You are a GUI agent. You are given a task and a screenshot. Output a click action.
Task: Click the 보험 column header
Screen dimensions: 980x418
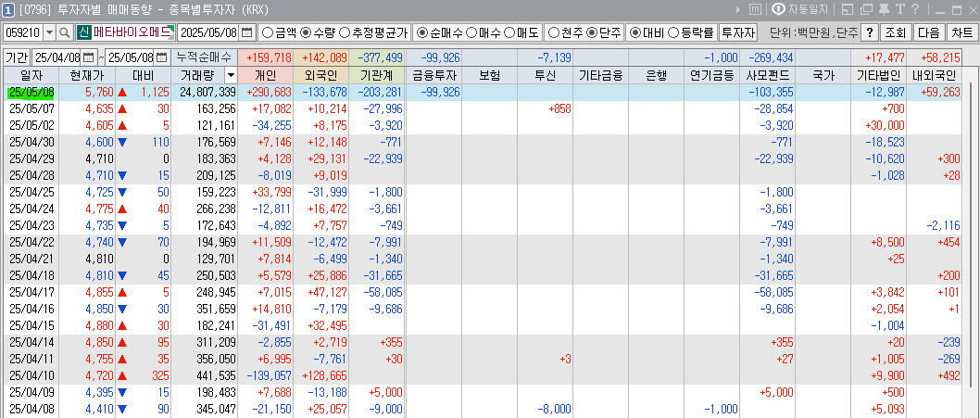pos(489,76)
